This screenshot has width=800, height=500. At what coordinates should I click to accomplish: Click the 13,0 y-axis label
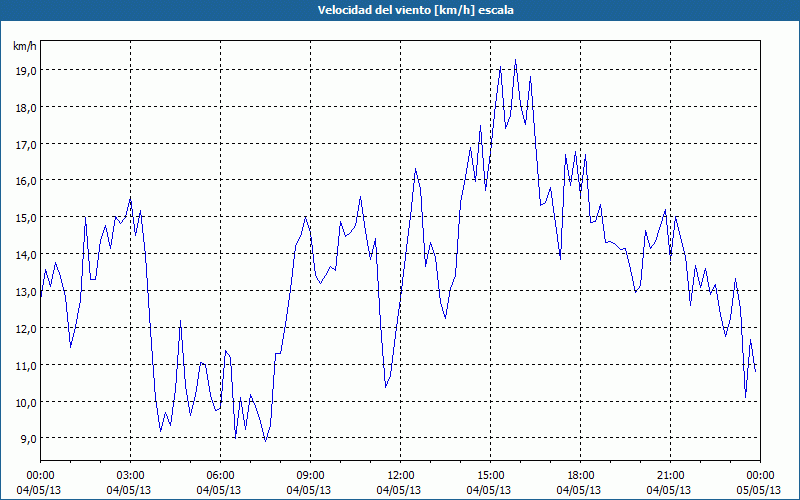pyautogui.click(x=26, y=292)
